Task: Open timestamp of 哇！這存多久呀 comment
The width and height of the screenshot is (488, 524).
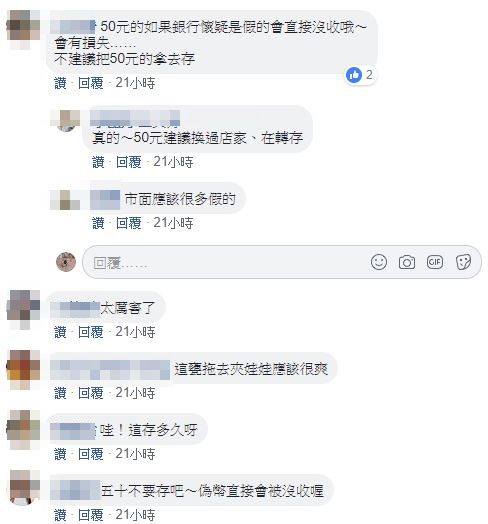Action: coord(135,454)
